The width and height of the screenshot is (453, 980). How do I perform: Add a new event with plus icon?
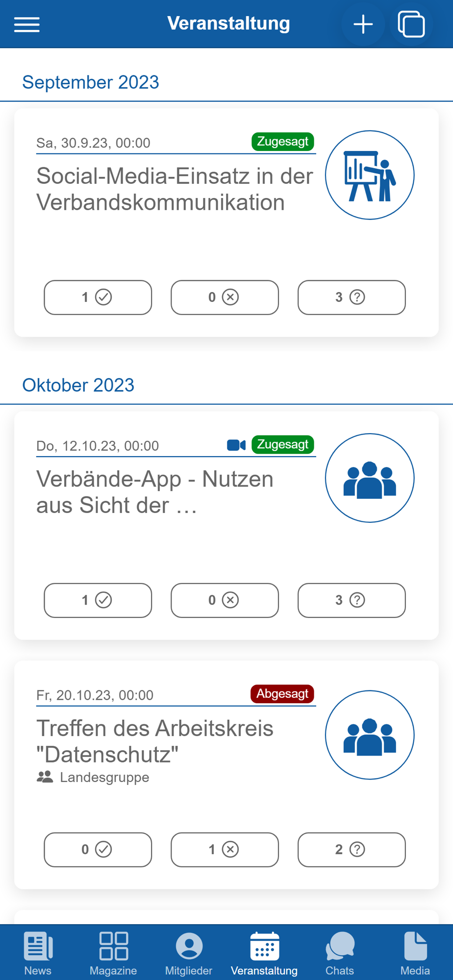(x=363, y=24)
